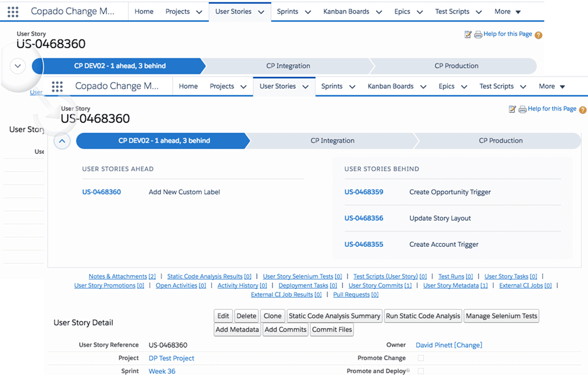Expand pipeline details chevron in back window
This screenshot has height=375, width=588.
[18, 66]
